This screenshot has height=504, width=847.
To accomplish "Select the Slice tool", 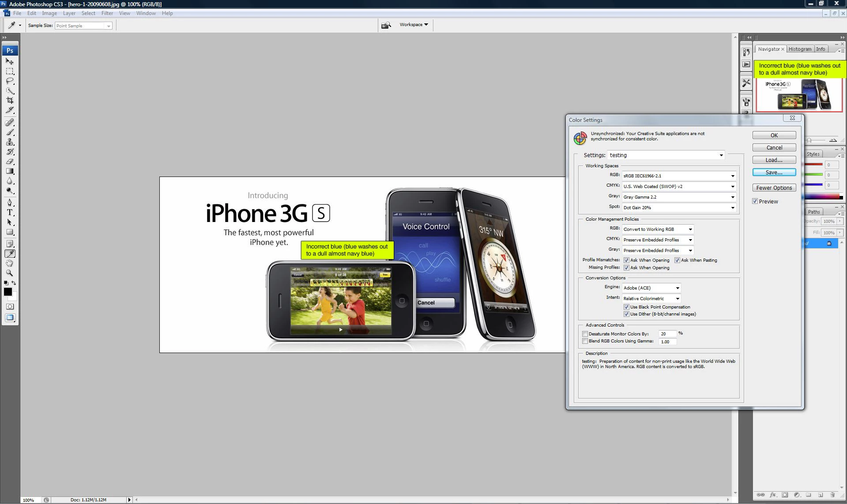I will point(9,110).
